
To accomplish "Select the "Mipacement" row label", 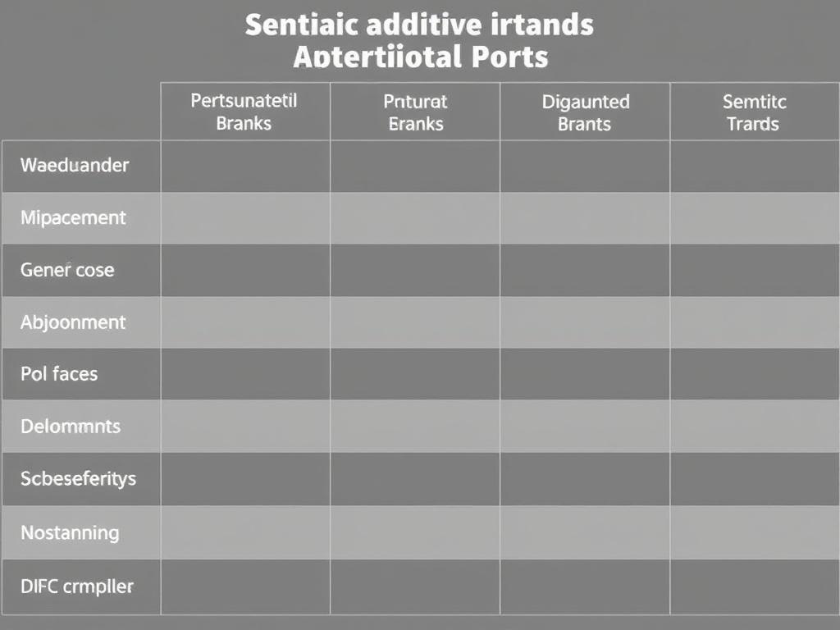I will (73, 217).
